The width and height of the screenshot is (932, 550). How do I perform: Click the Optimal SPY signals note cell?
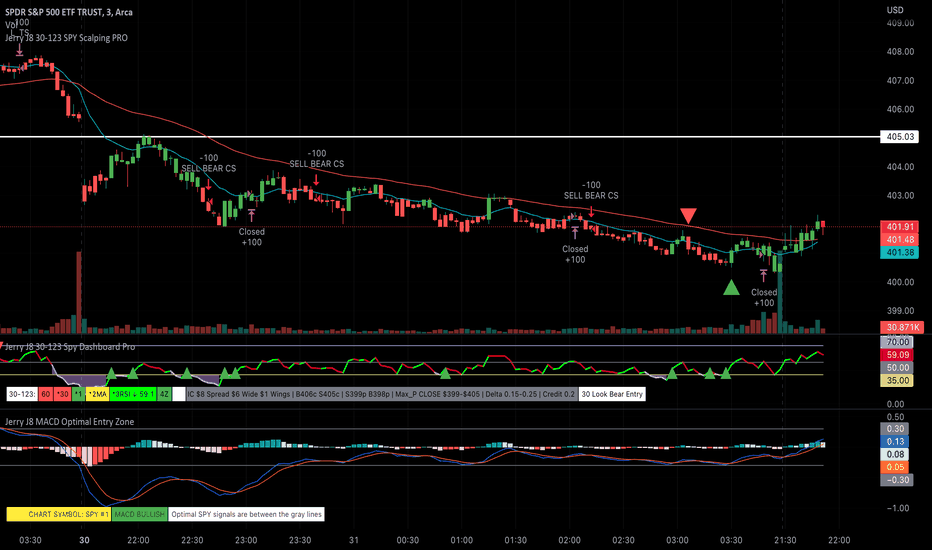(x=246, y=514)
